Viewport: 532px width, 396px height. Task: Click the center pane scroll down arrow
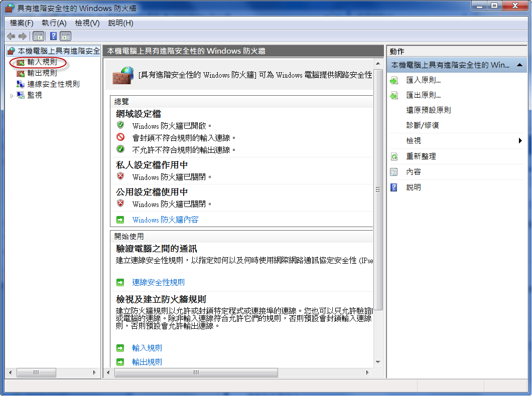pyautogui.click(x=378, y=362)
